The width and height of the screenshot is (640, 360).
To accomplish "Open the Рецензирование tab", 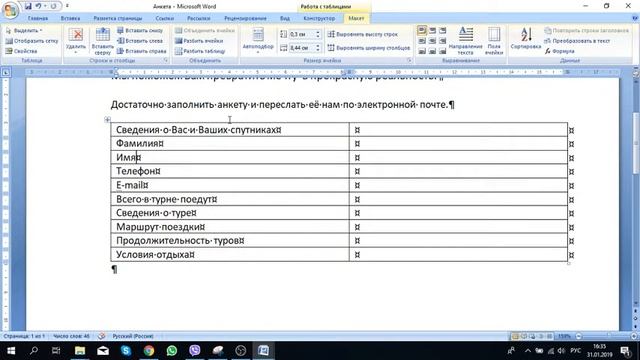I will pyautogui.click(x=245, y=18).
